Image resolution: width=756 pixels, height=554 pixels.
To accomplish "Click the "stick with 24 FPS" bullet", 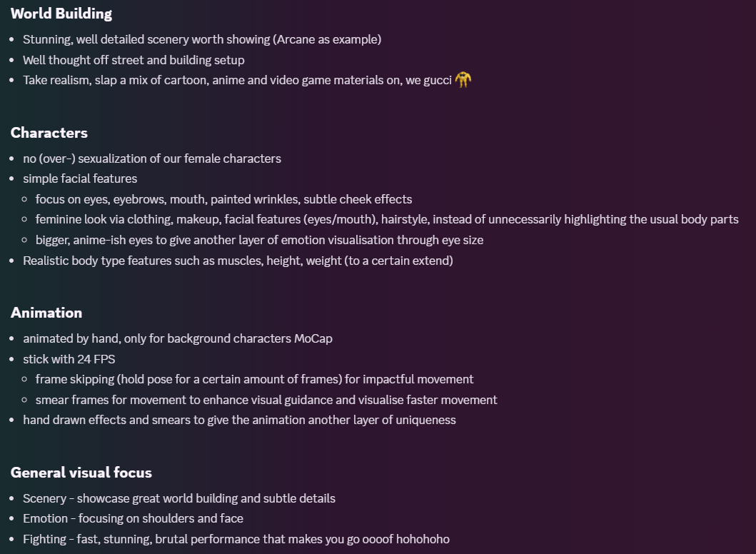I will (x=69, y=358).
